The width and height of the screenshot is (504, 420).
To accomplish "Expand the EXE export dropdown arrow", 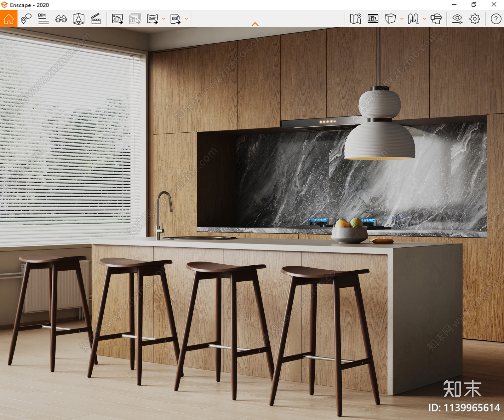I will pyautogui.click(x=186, y=19).
